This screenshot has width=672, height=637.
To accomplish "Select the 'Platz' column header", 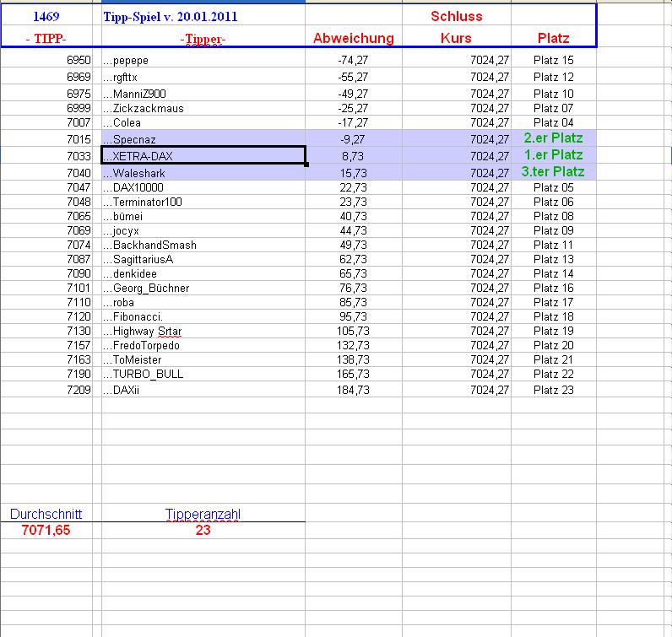I will point(553,38).
